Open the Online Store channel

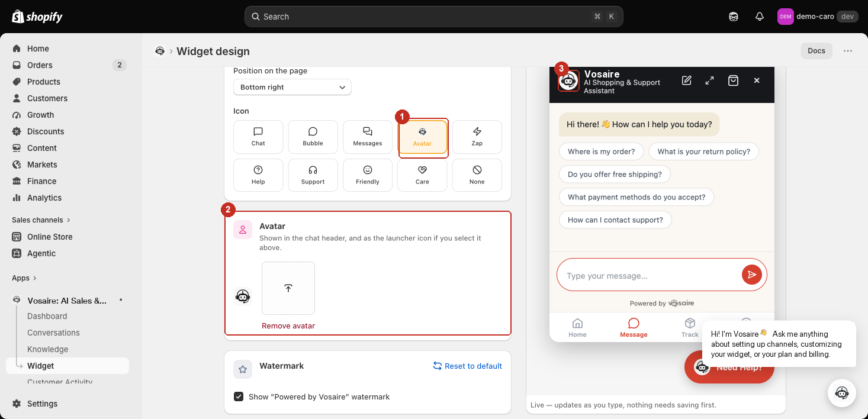pos(67,237)
